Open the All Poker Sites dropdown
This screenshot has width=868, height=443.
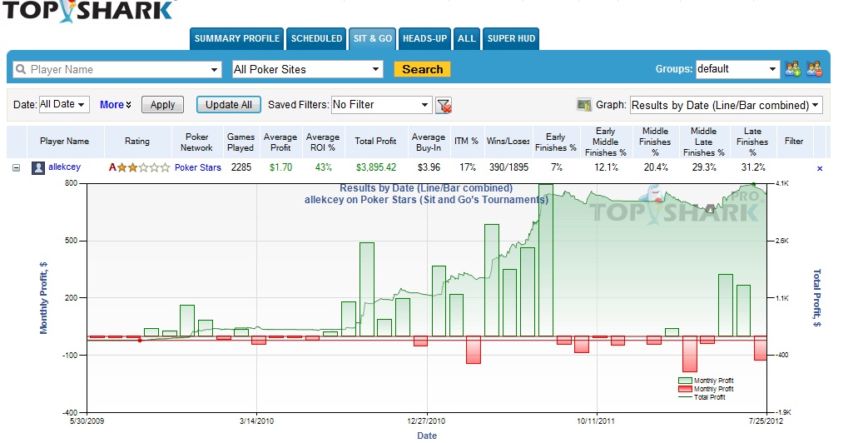(307, 69)
